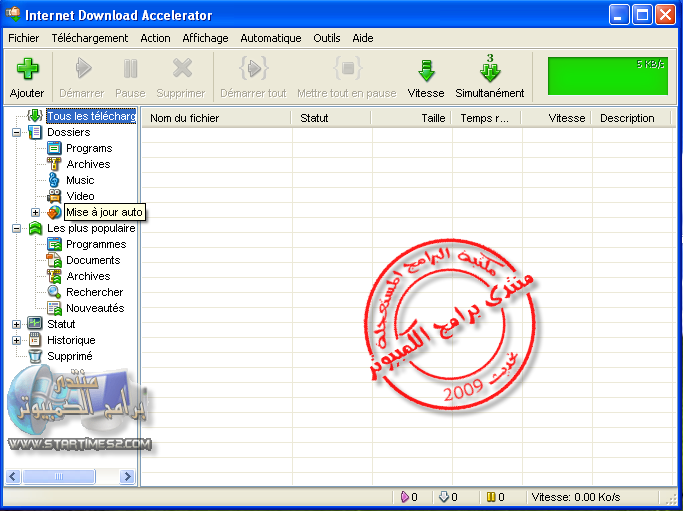Click the Statut monitor icon

pos(35,324)
